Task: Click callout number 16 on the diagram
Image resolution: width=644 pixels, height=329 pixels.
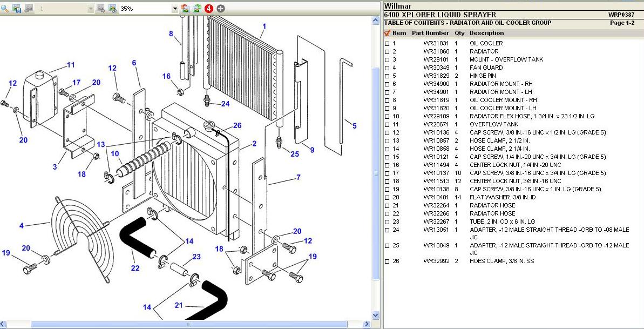Action: pos(166,76)
